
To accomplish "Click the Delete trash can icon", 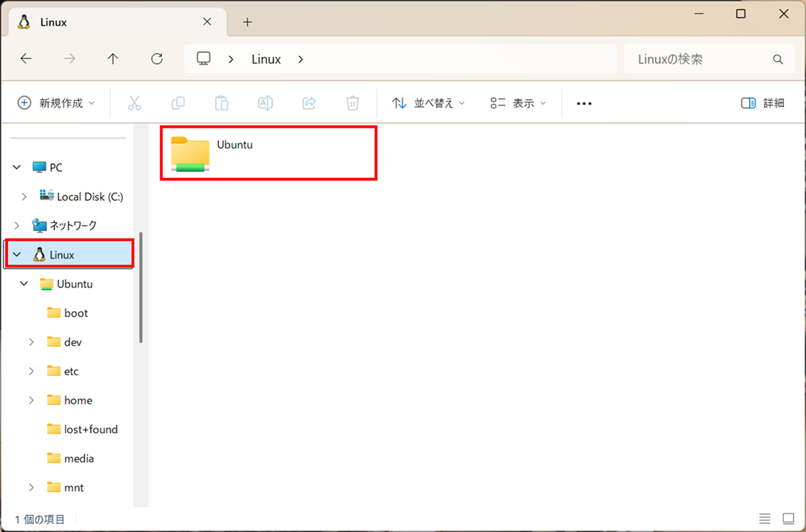I will coord(352,103).
